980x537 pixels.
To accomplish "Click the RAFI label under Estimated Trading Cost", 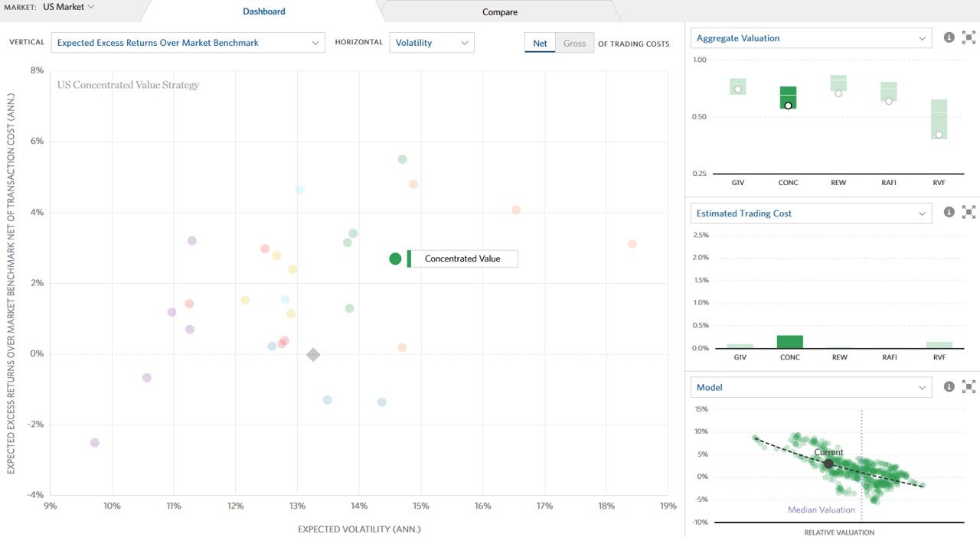I will [890, 357].
